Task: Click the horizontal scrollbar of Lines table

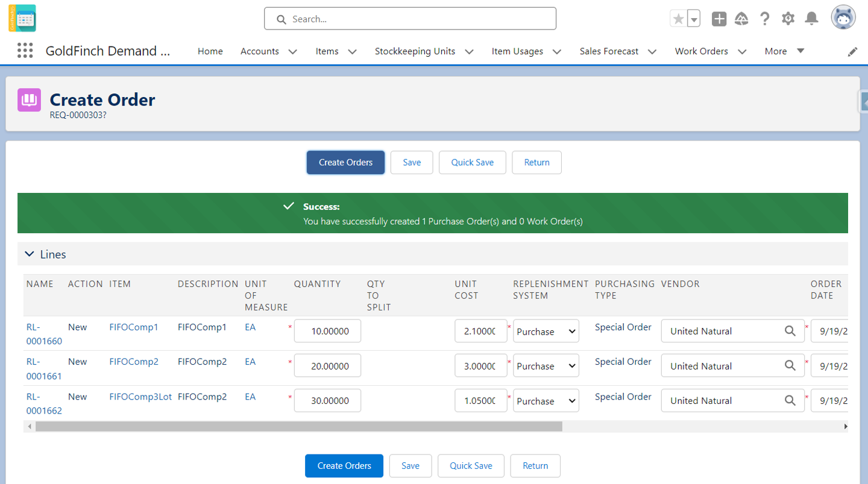Action: click(299, 426)
